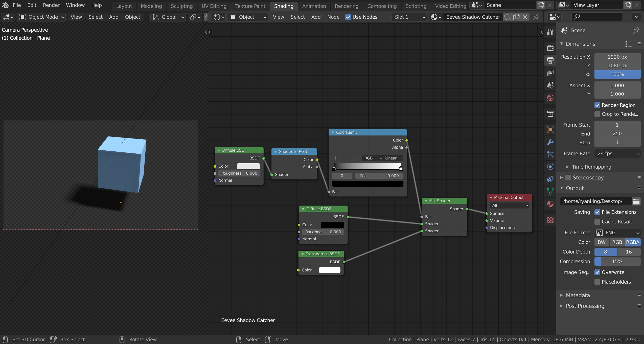Image resolution: width=644 pixels, height=344 pixels.
Task: Open the Render menu
Action: [51, 5]
